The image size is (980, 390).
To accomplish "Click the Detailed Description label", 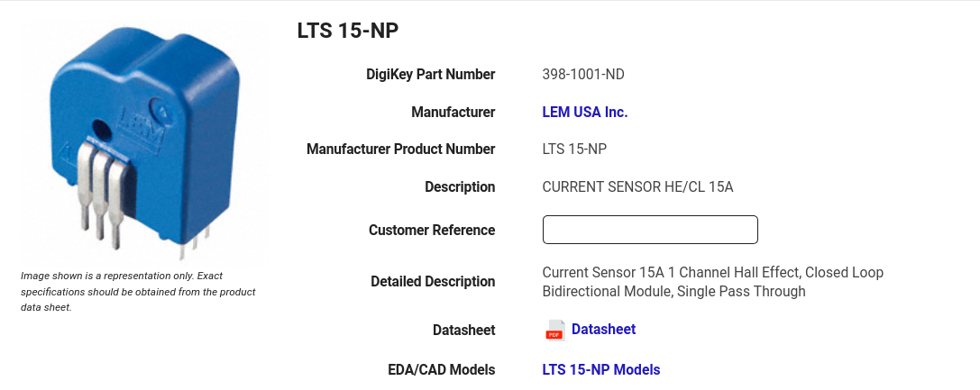I will click(433, 281).
